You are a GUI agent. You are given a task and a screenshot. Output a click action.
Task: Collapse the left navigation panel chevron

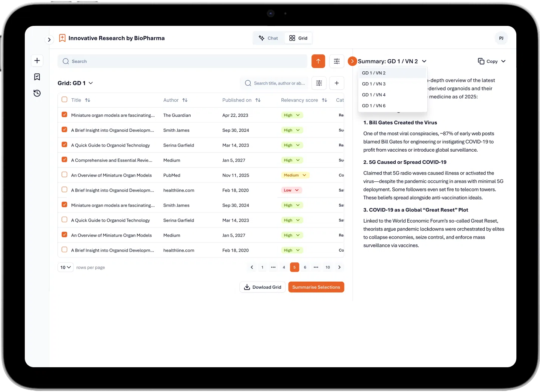point(49,39)
